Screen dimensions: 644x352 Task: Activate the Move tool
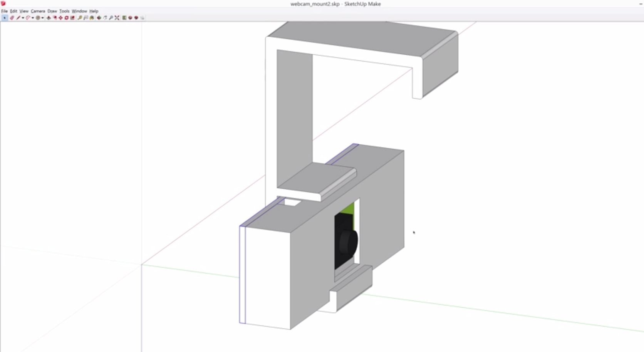(60, 18)
